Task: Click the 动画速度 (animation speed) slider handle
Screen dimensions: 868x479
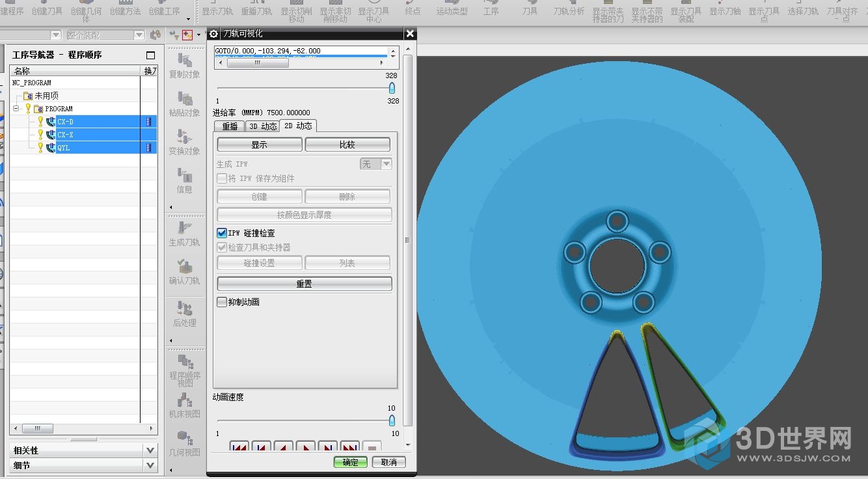Action: (x=392, y=420)
